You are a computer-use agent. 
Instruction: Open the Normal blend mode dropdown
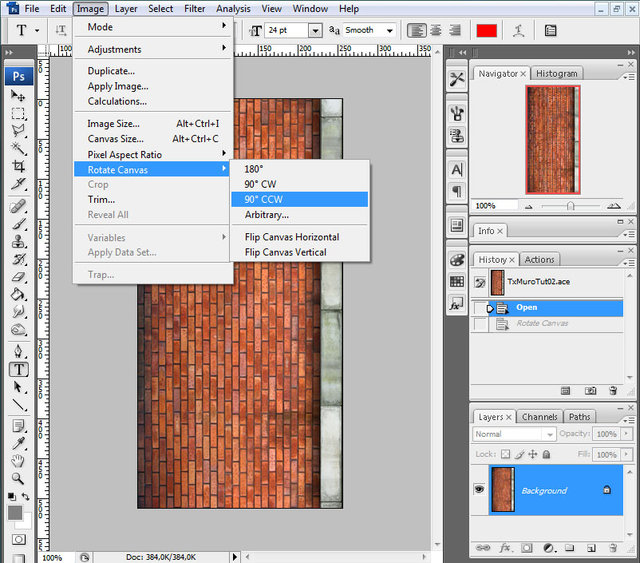[x=549, y=434]
